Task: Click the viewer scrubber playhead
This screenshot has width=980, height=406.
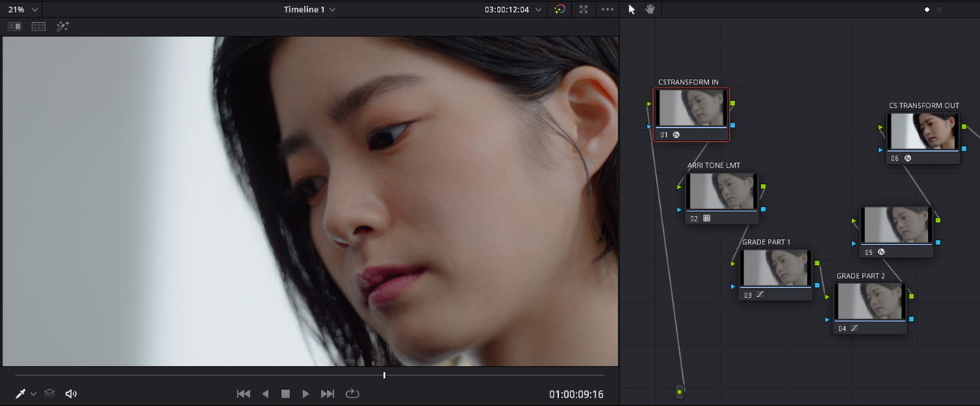Action: 384,375
